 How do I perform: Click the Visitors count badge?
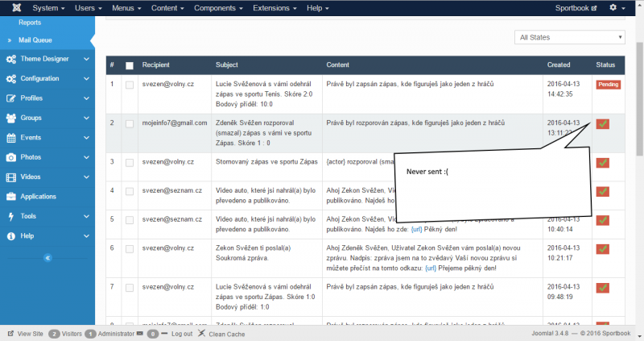(54, 334)
